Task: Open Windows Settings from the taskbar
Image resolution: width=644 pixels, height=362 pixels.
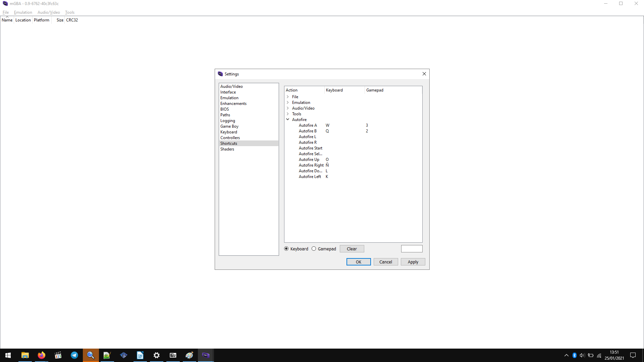Action: [x=156, y=355]
